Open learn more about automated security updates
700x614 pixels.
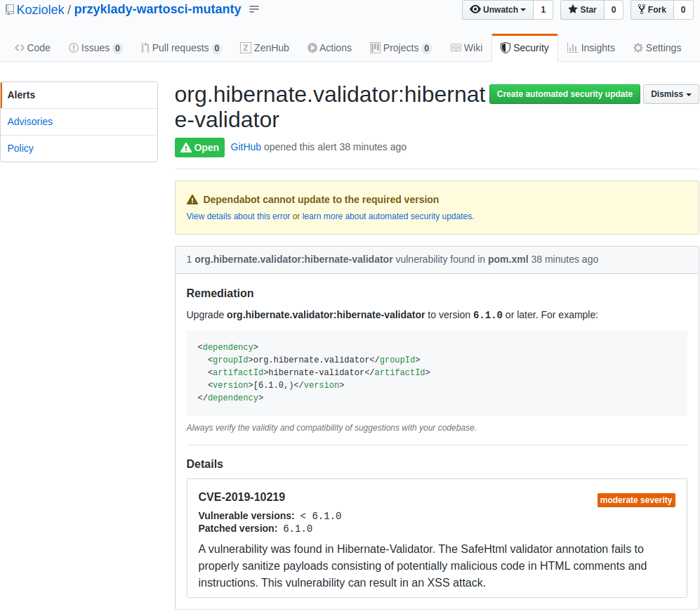click(x=388, y=216)
